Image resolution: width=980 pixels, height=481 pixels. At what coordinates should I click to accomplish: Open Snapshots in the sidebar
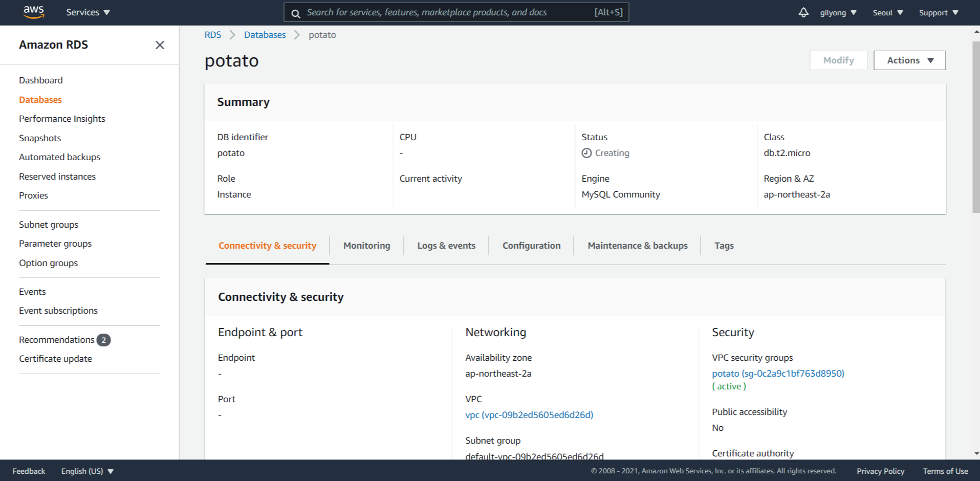point(40,138)
